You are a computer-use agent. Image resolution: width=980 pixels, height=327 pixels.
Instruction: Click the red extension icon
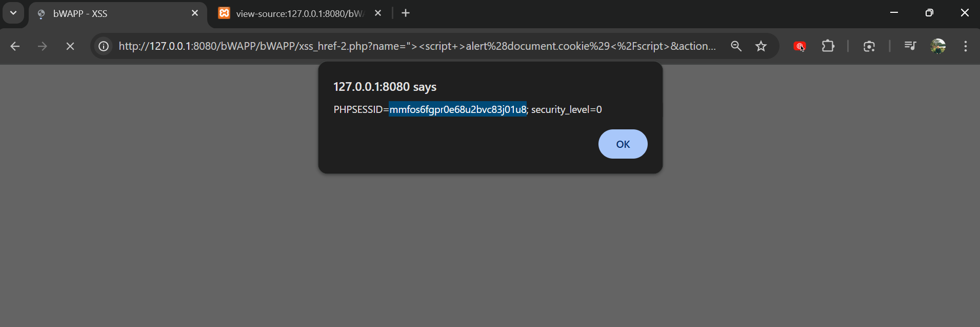799,46
